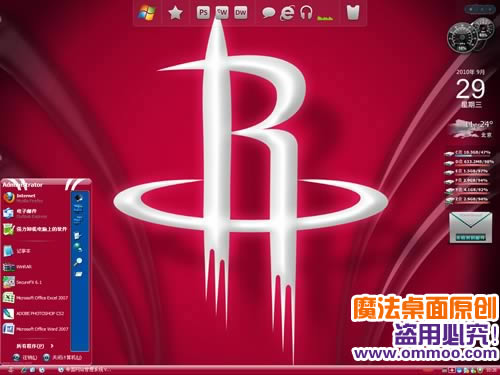Click the Windows logo icon in top dock

point(147,13)
